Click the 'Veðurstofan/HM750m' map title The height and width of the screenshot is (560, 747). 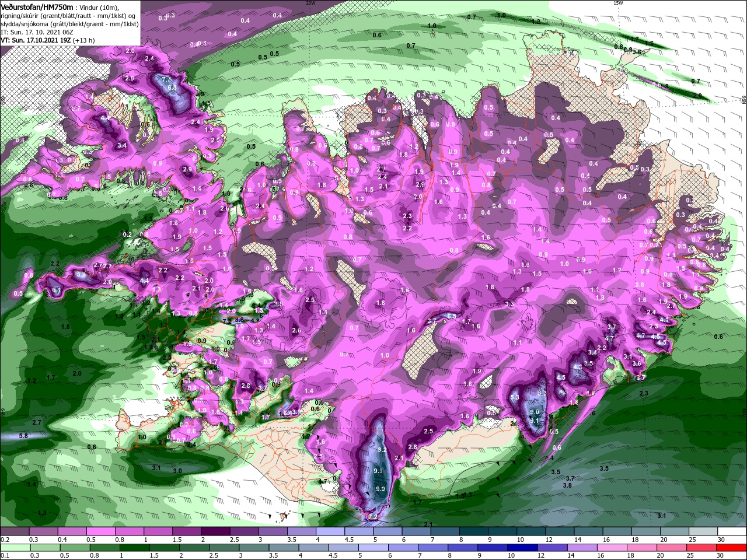tap(37, 6)
